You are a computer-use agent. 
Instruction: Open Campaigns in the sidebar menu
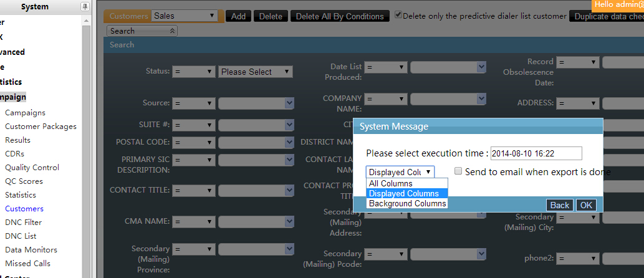tap(25, 113)
